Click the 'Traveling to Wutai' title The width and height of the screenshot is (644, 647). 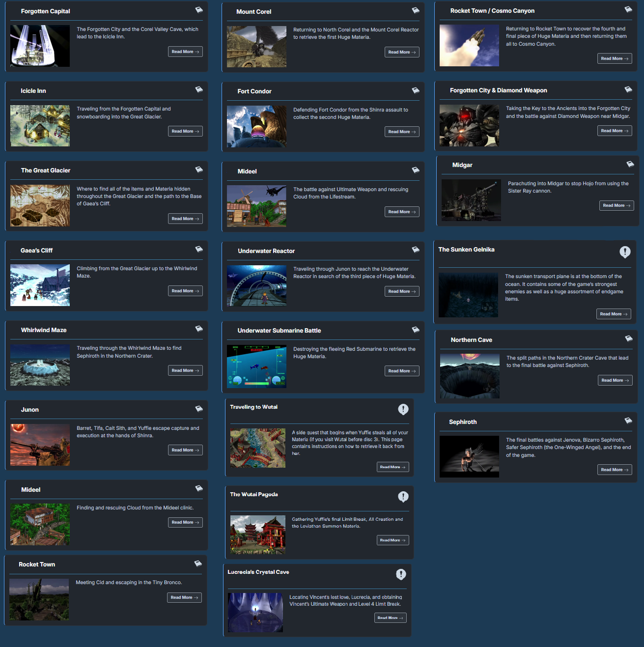253,407
